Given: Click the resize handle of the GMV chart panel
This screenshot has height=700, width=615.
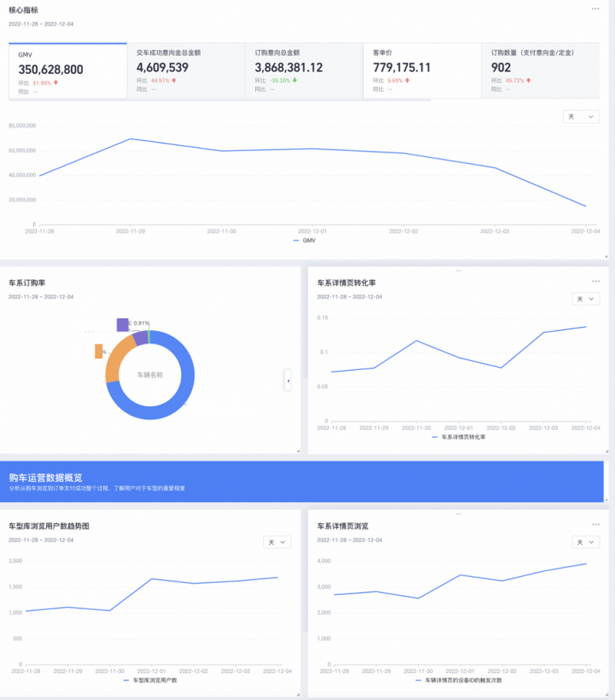Looking at the screenshot, I should tap(606, 255).
